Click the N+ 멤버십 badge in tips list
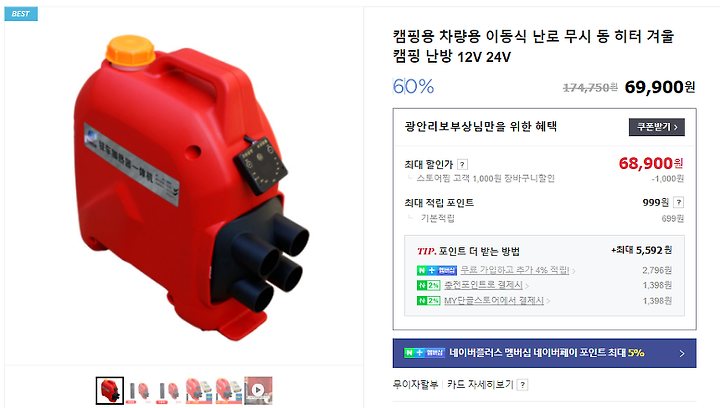720x408 pixels. tap(437, 270)
